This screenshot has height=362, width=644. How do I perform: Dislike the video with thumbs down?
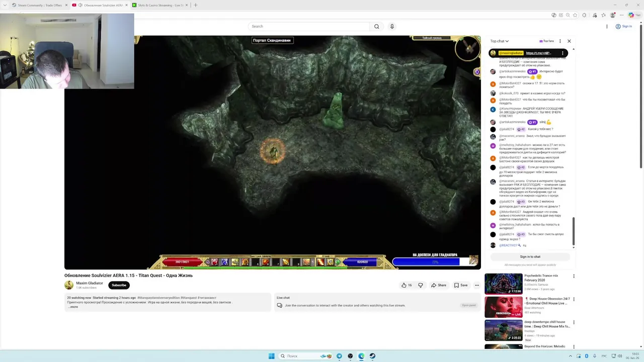click(421, 285)
